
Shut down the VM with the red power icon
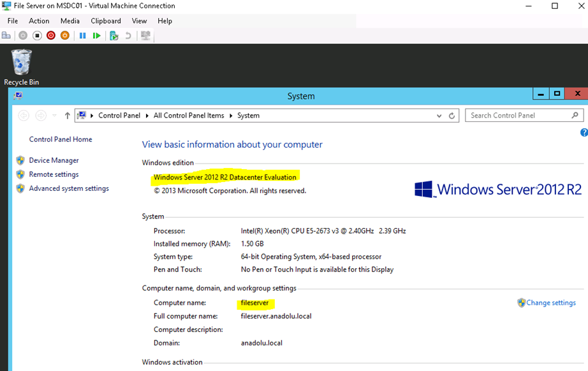pos(51,35)
